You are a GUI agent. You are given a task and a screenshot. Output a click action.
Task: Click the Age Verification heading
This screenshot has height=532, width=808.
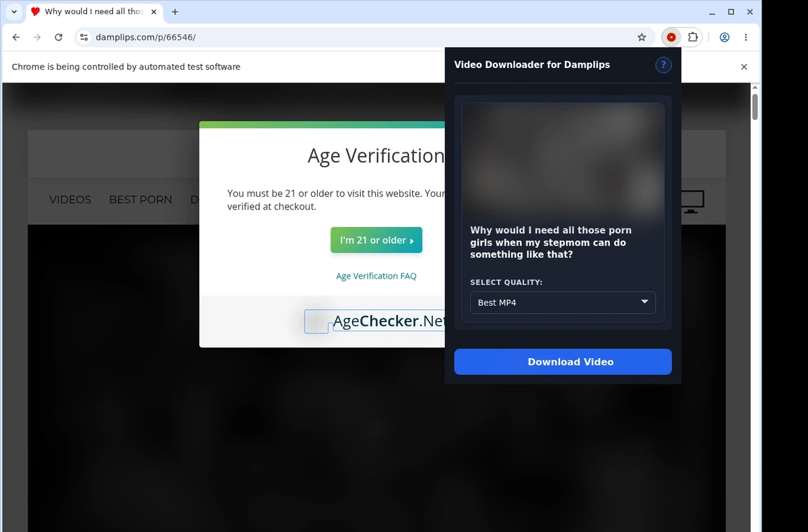pos(376,156)
